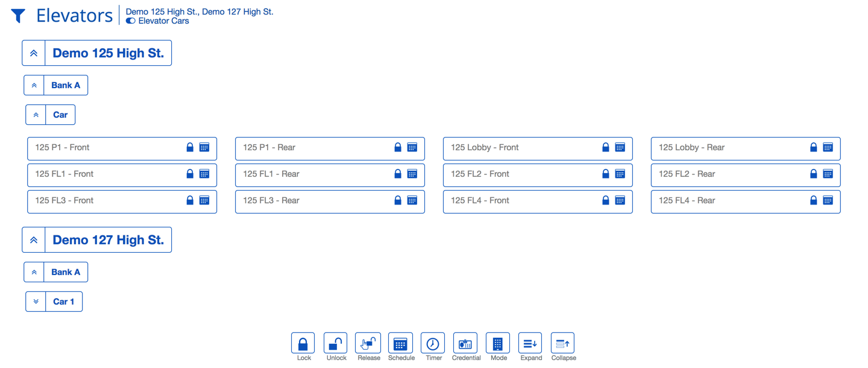Click the Release icon in the toolbar
The height and width of the screenshot is (368, 868).
368,344
